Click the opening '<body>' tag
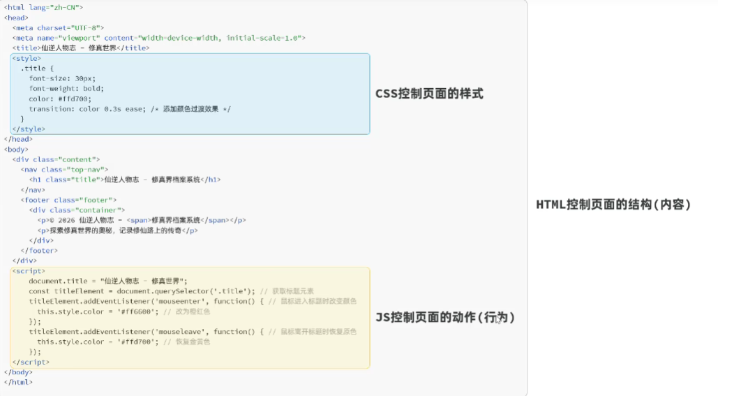The height and width of the screenshot is (396, 746). coord(16,149)
